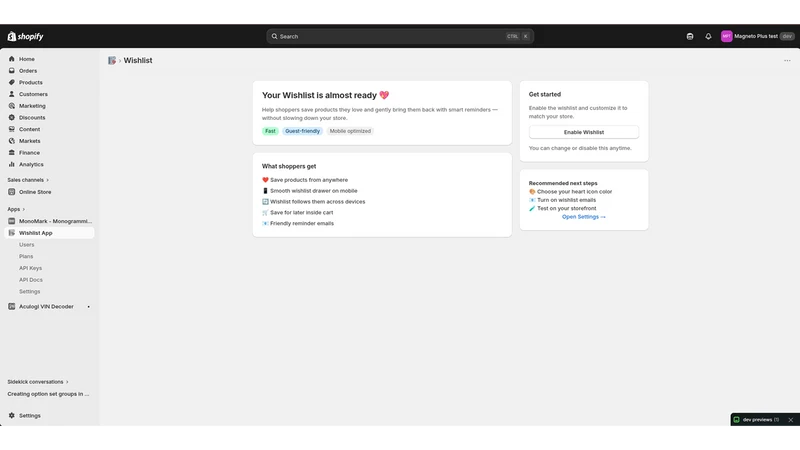Screen dimensions: 800x450
Task: Open the three-dot more actions menu
Action: tap(787, 60)
